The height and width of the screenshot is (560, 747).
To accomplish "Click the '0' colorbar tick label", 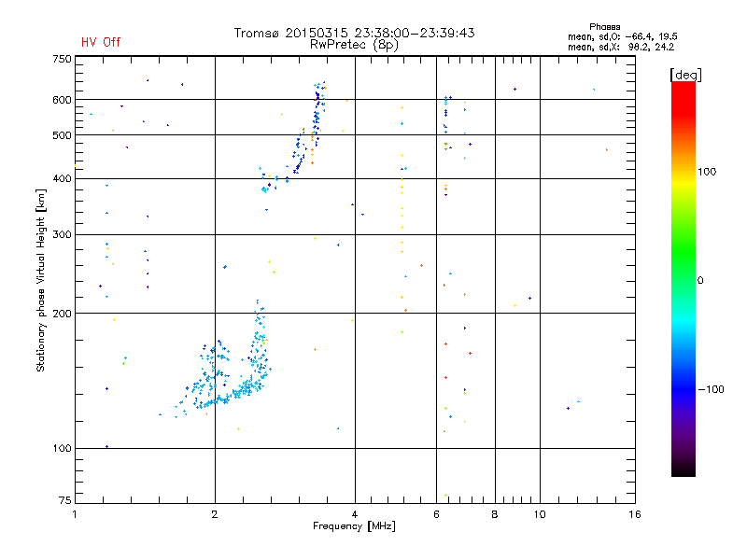I will [x=700, y=281].
